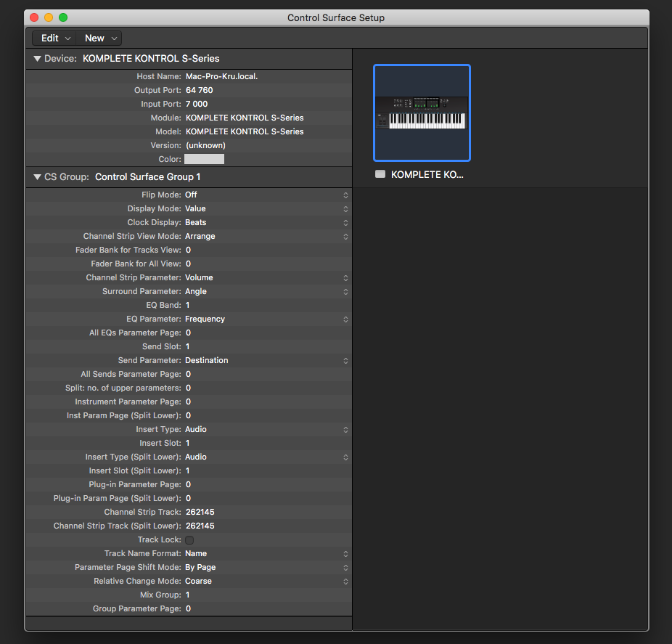Open the Display Mode dropdown
The height and width of the screenshot is (644, 672).
coord(266,208)
